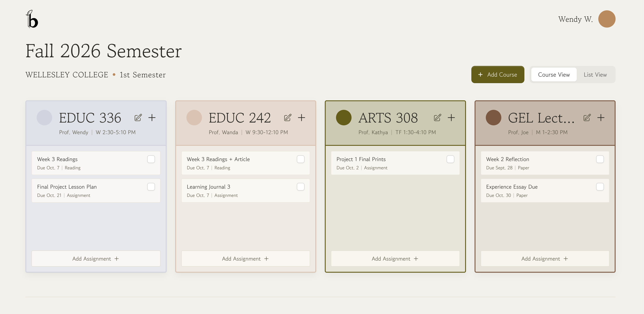This screenshot has width=644, height=314.
Task: Switch to List View tab
Action: (595, 75)
